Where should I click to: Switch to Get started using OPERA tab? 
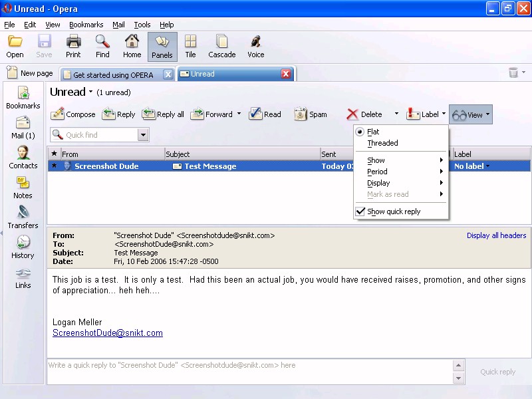[113, 74]
